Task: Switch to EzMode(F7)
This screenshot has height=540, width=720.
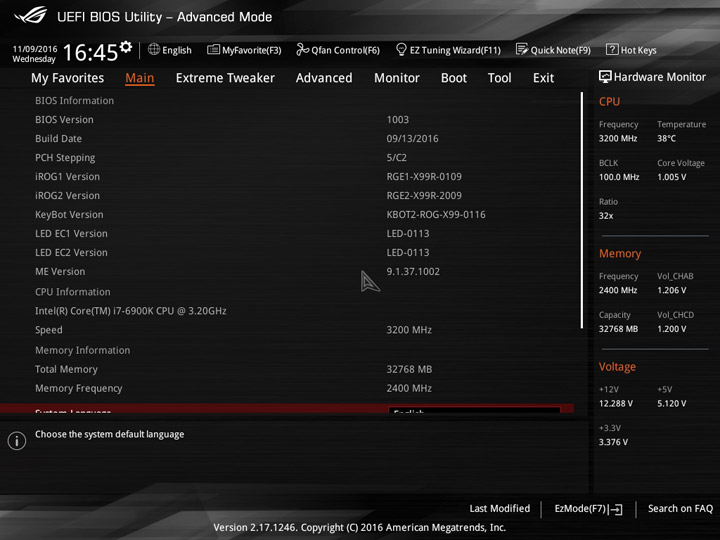Action: click(588, 509)
